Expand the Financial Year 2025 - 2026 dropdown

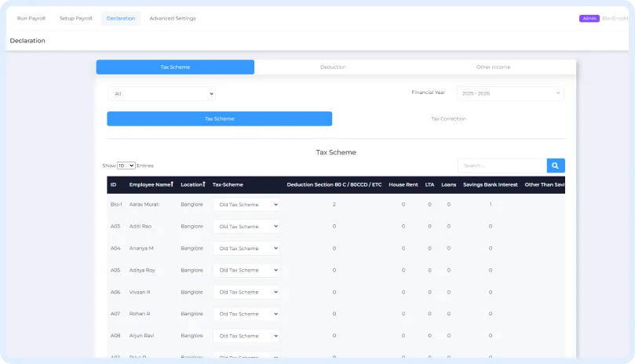(509, 93)
